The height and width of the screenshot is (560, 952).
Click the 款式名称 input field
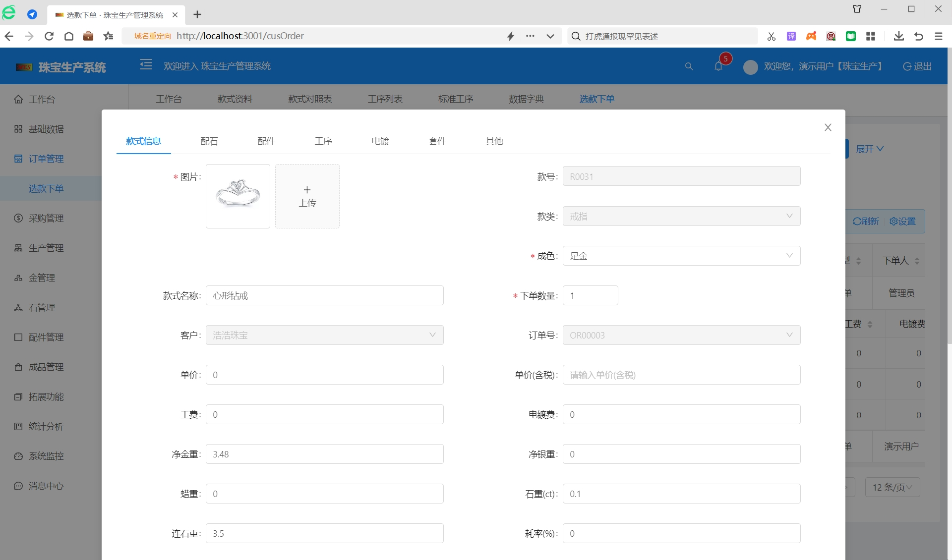point(324,295)
